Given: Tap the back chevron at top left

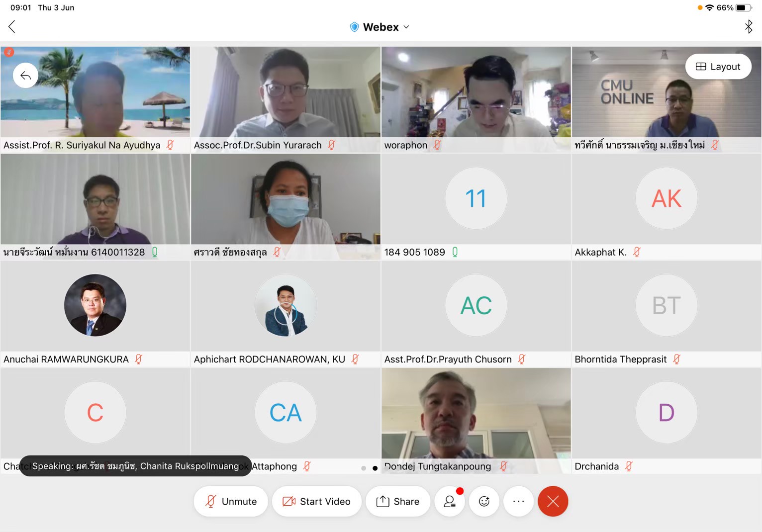Looking at the screenshot, I should click(x=12, y=27).
